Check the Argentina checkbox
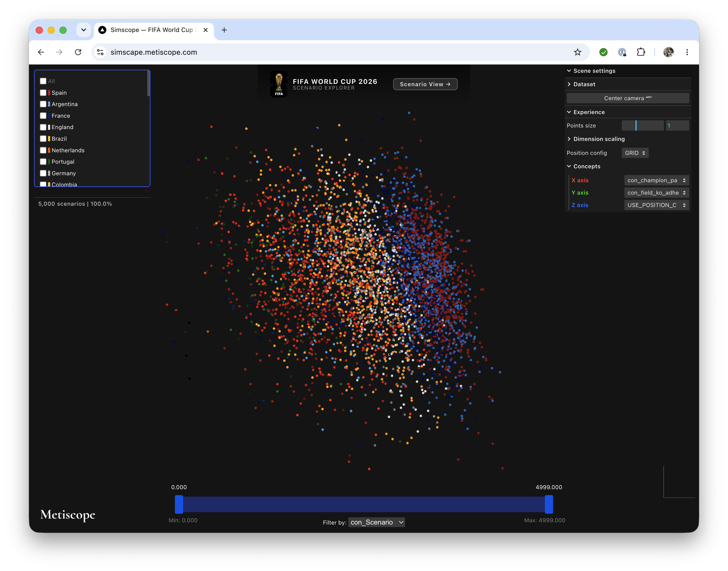 (43, 104)
